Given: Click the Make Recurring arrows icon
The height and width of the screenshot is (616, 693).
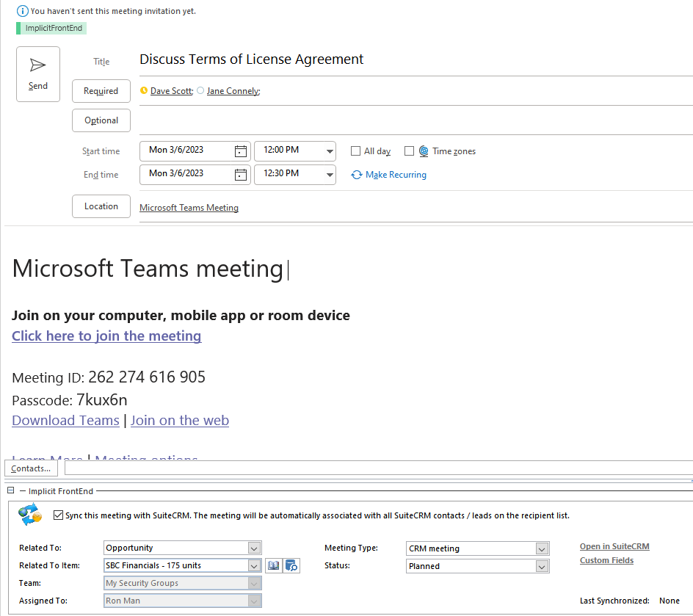Looking at the screenshot, I should click(357, 175).
